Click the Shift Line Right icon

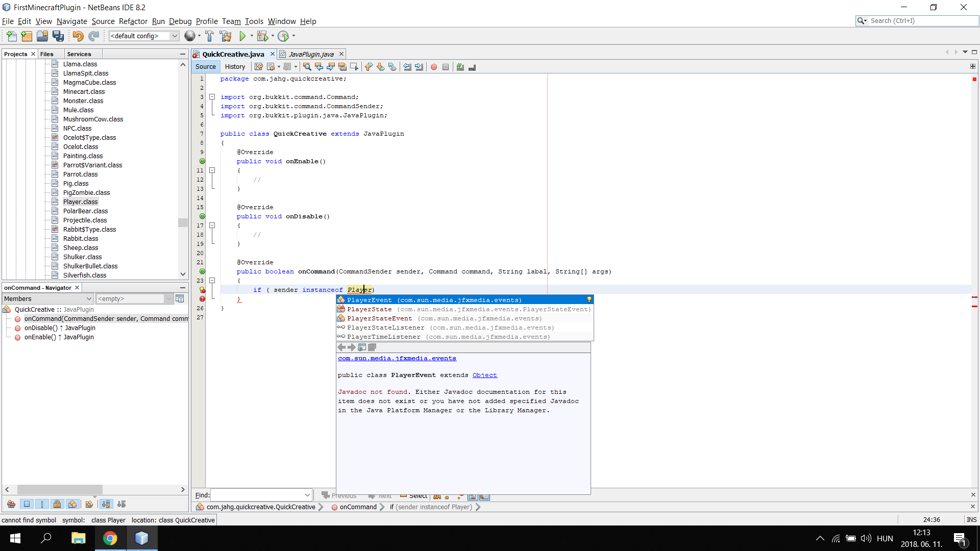tap(419, 67)
